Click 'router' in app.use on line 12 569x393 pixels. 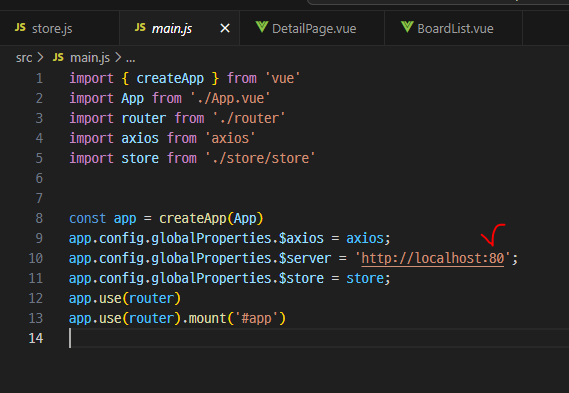pos(151,298)
